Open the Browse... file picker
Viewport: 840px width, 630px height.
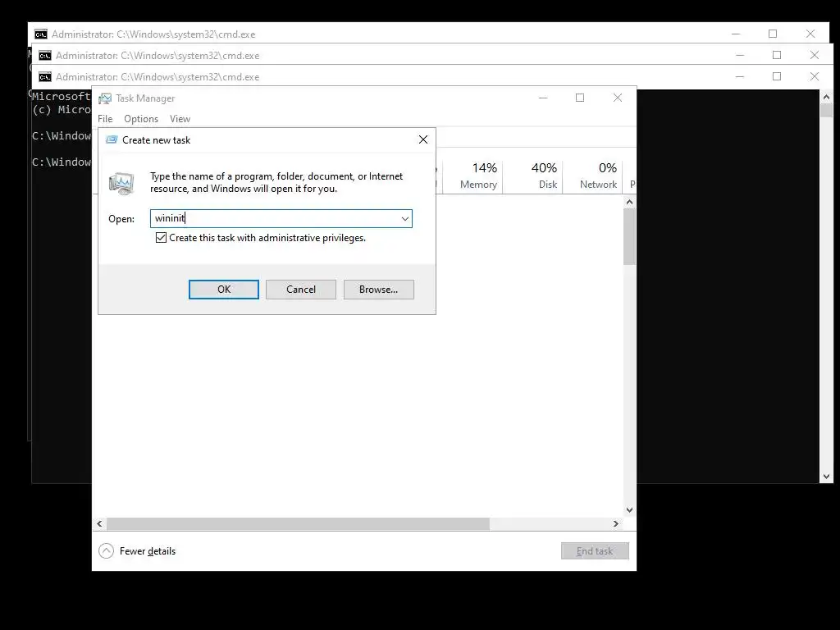[x=378, y=290]
